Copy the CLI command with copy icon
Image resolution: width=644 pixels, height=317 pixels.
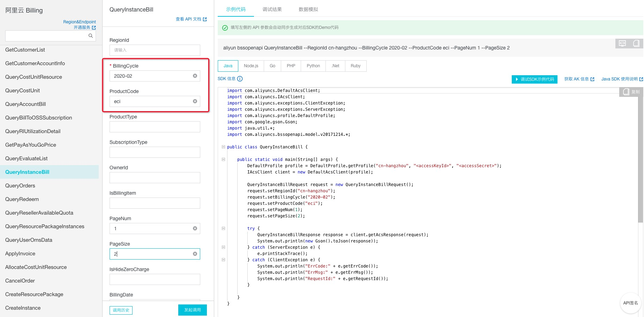click(636, 43)
